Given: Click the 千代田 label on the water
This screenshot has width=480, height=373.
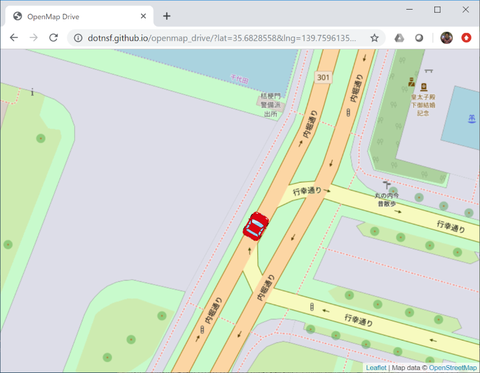Looking at the screenshot, I should [239, 79].
